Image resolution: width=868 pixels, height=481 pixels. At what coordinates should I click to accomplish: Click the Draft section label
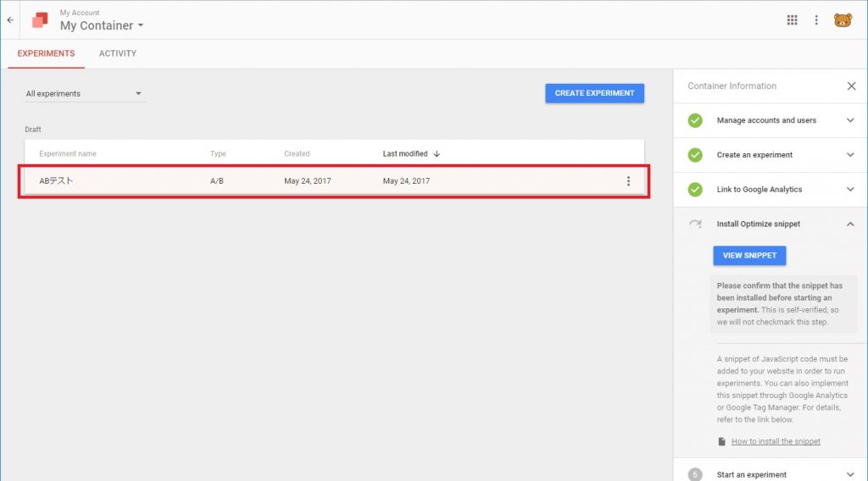point(33,130)
